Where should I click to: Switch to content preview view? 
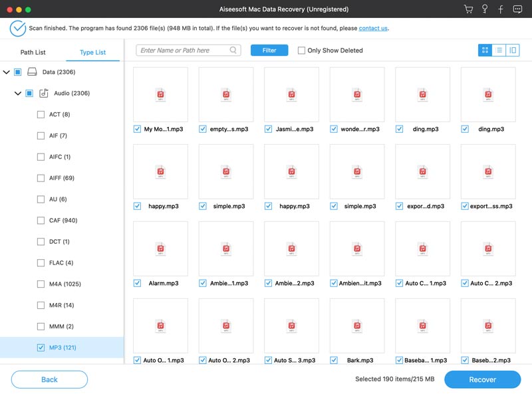[512, 50]
